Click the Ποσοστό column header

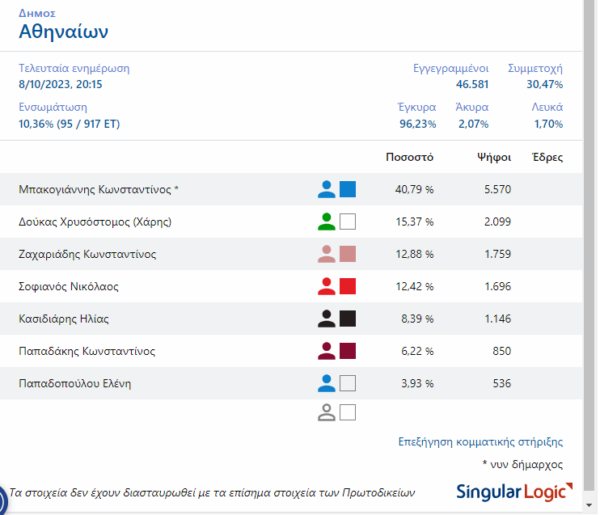coord(409,157)
